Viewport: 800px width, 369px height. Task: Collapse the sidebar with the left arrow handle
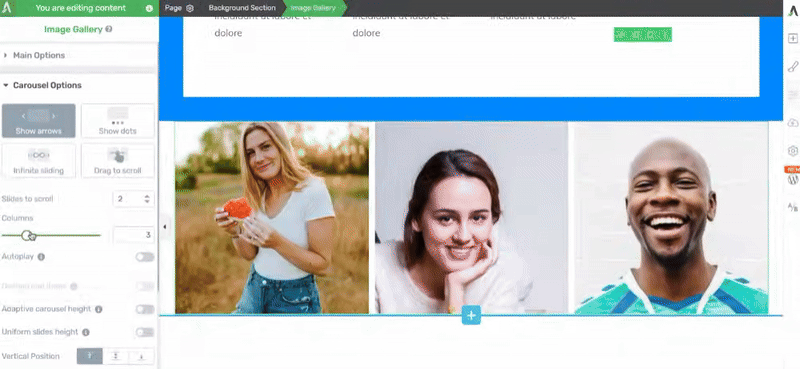pyautogui.click(x=164, y=226)
